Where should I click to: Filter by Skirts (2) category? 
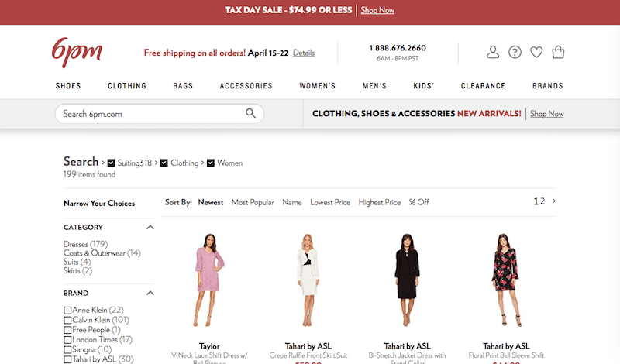[77, 271]
